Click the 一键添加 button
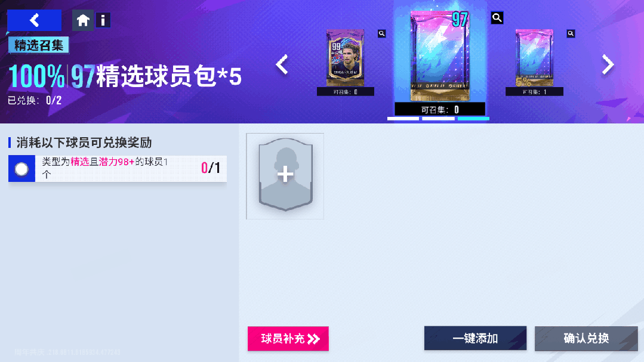The width and height of the screenshot is (644, 362). point(475,338)
